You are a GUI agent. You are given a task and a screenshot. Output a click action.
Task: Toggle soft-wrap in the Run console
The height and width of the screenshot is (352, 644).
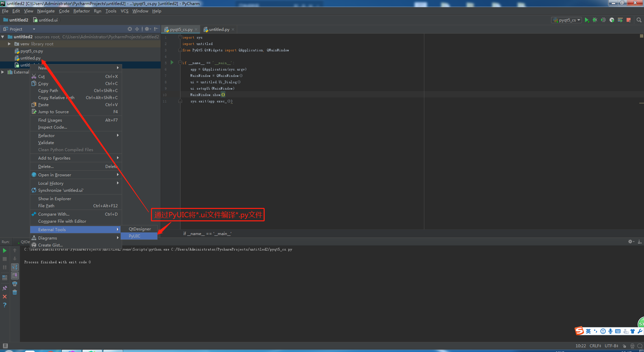[15, 267]
